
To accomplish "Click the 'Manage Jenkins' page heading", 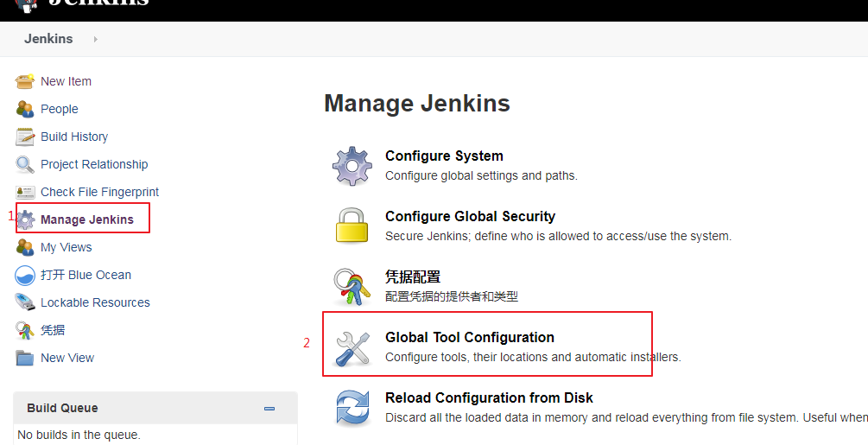I will coord(417,104).
